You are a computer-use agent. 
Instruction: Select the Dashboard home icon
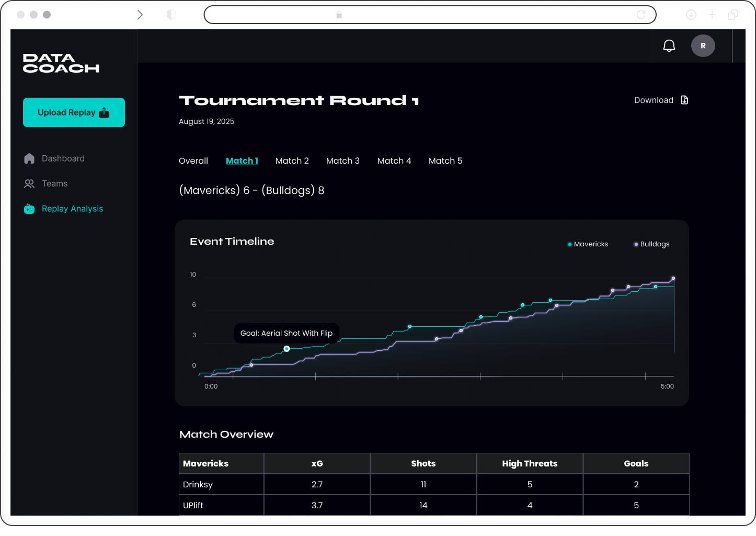(29, 158)
